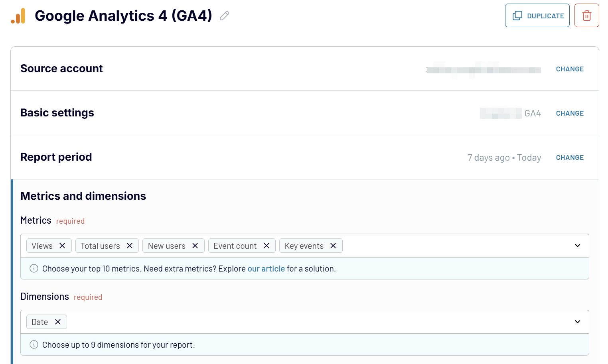Click the Google Analytics logo icon
The width and height of the screenshot is (608, 364).
click(x=18, y=16)
